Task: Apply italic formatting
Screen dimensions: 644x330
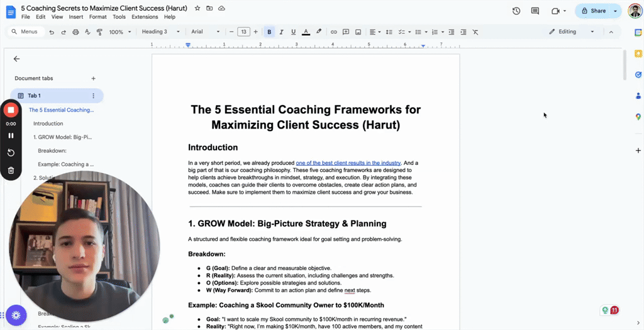Action: point(281,31)
